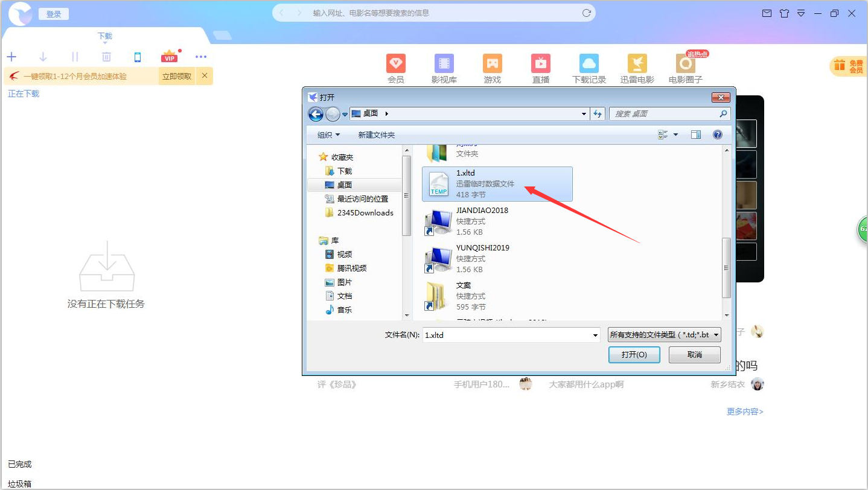The width and height of the screenshot is (868, 490).
Task: Select 正在下载 in the sidebar
Action: 24,94
